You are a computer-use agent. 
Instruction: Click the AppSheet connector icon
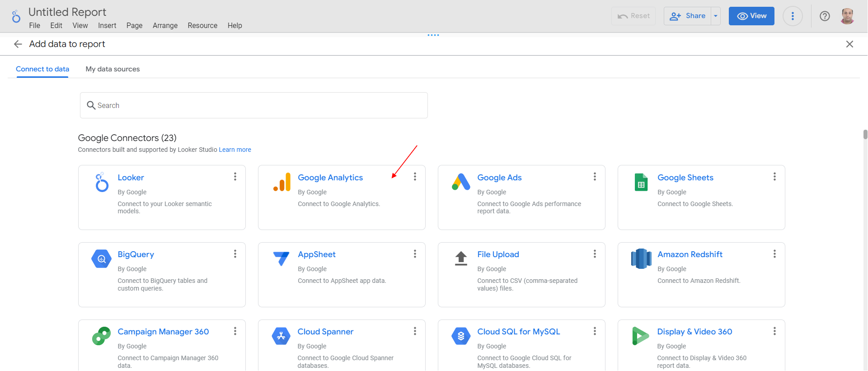[281, 258]
